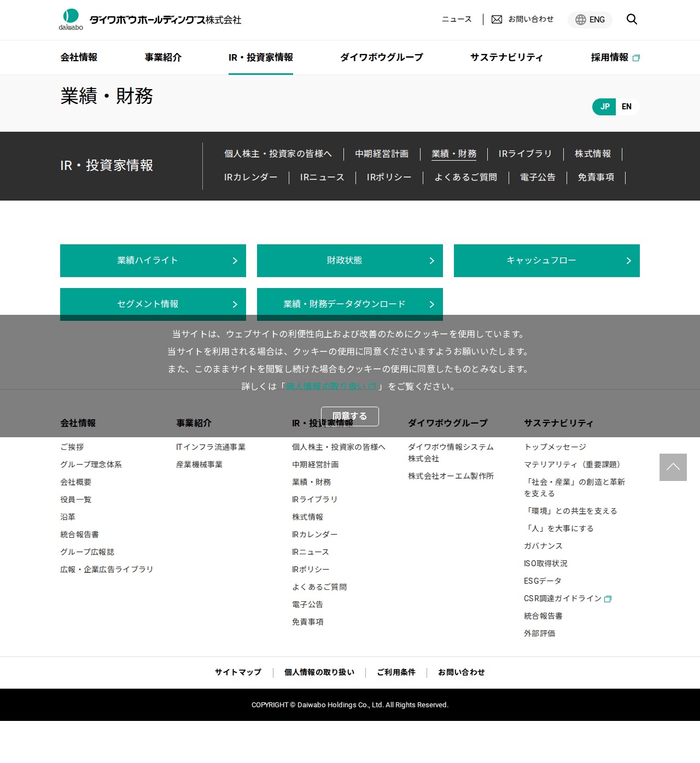The height and width of the screenshot is (763, 700).
Task: Click chevron on 業績・財務データダウンロード button
Action: click(x=432, y=304)
